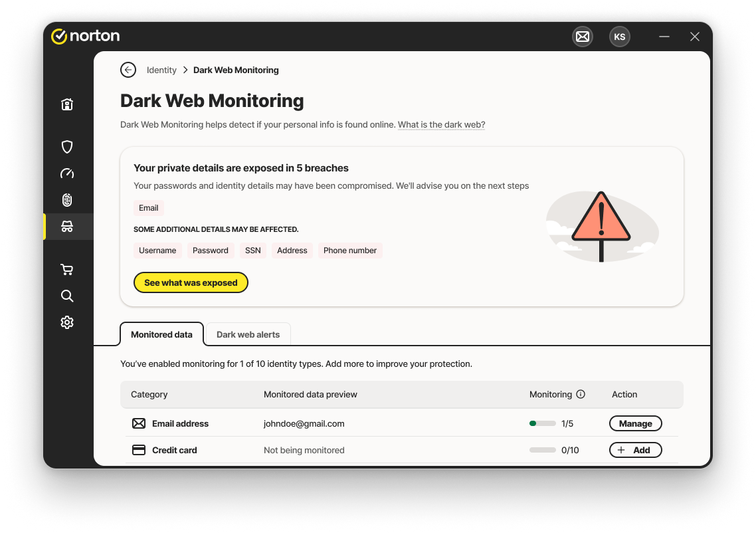Click the Phone number tag
Image resolution: width=756 pixels, height=533 pixels.
350,251
